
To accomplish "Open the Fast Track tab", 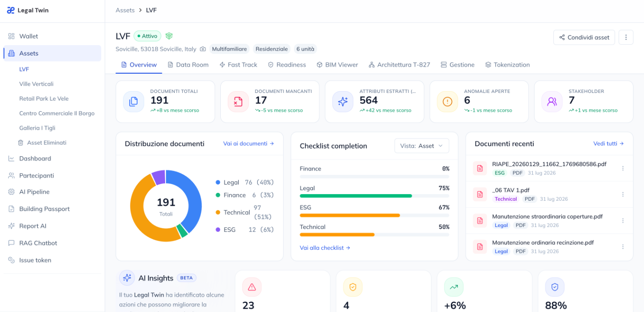I will [238, 65].
